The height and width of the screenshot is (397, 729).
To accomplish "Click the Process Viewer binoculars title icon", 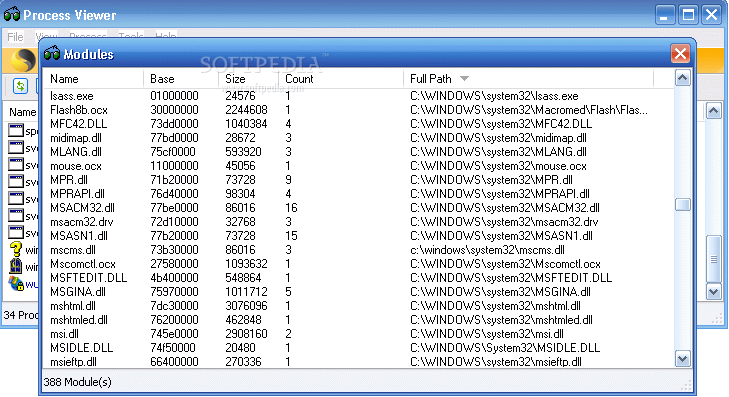I will coord(12,14).
